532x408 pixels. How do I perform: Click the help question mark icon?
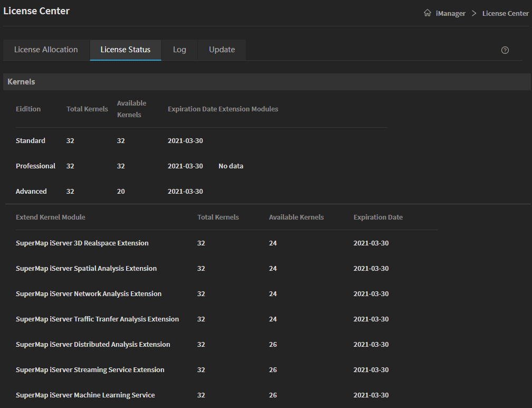(x=505, y=50)
